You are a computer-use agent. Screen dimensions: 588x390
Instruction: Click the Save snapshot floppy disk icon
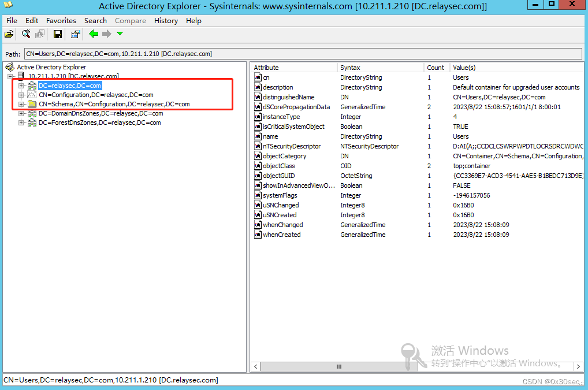click(x=57, y=34)
